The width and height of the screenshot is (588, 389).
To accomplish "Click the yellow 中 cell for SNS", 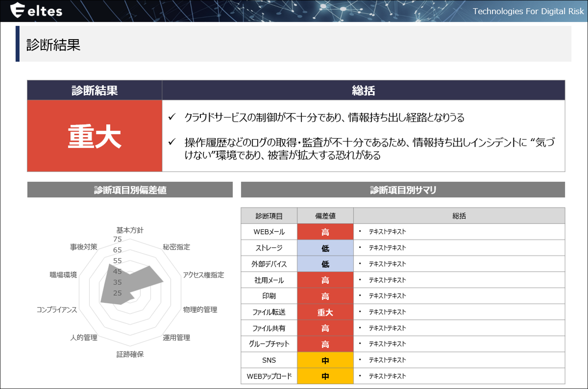I will [x=325, y=360].
